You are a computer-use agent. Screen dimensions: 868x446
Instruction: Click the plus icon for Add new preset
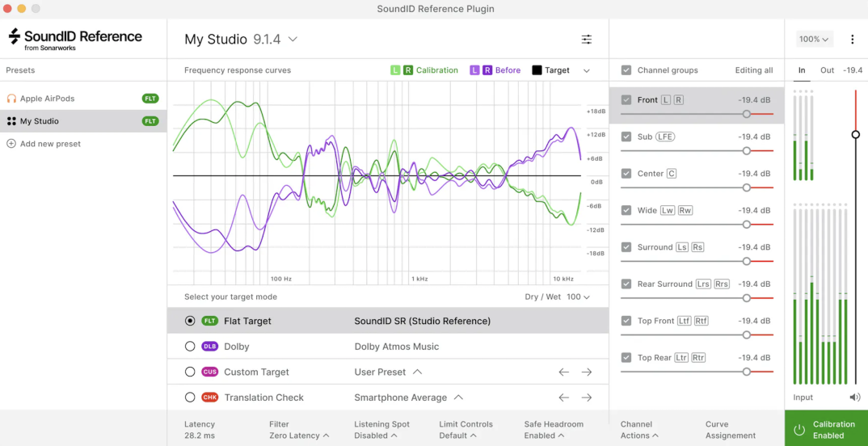pyautogui.click(x=11, y=144)
